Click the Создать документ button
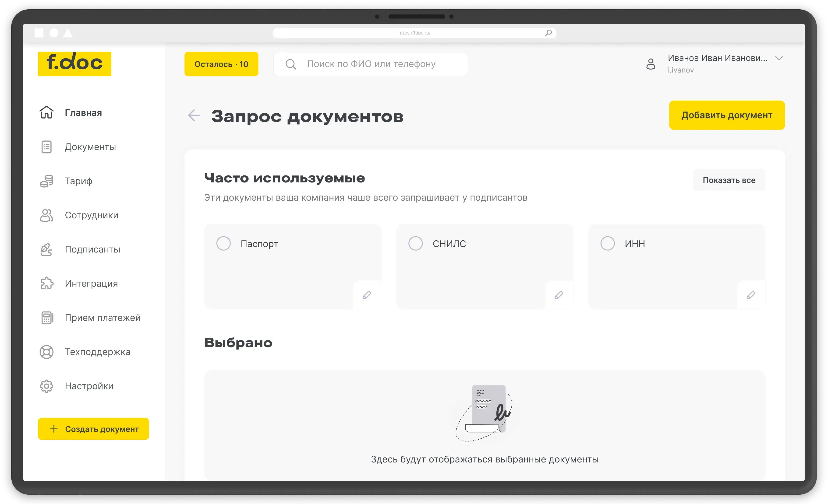This screenshot has width=828, height=504. 93,429
